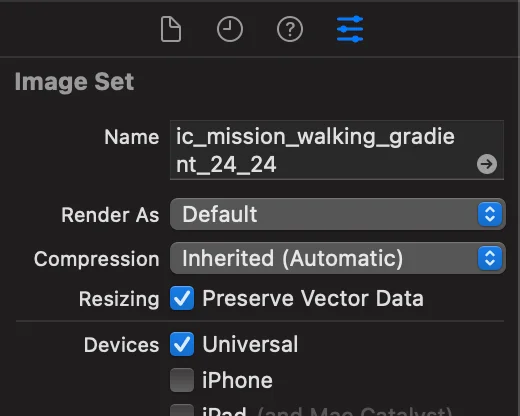This screenshot has width=520, height=416.
Task: Select the Attributes inspector sliders icon
Action: point(350,29)
